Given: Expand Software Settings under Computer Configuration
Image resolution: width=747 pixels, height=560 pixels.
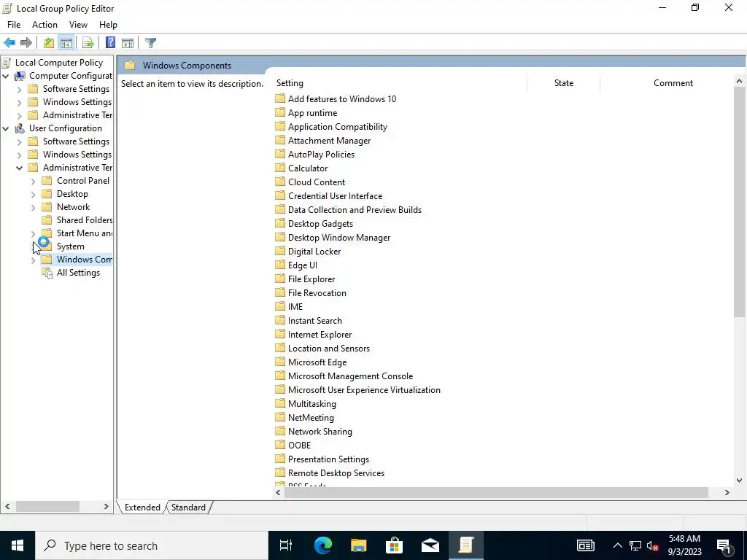Looking at the screenshot, I should (20, 89).
